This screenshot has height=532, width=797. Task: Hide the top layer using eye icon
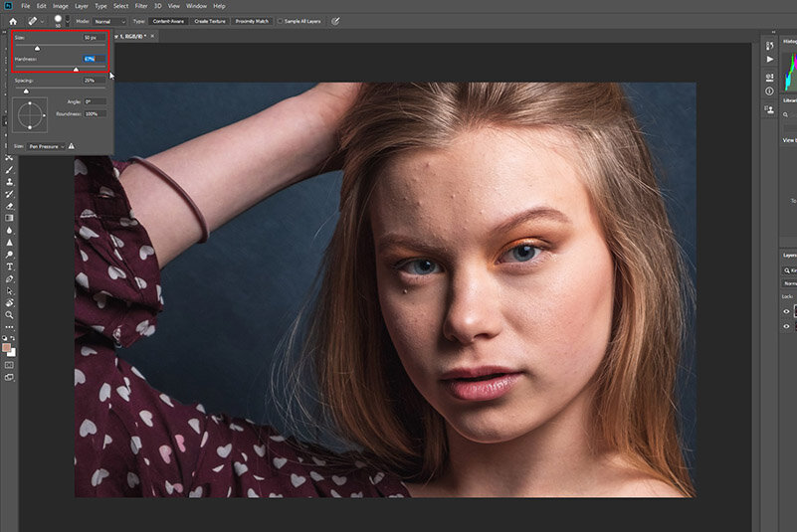786,311
